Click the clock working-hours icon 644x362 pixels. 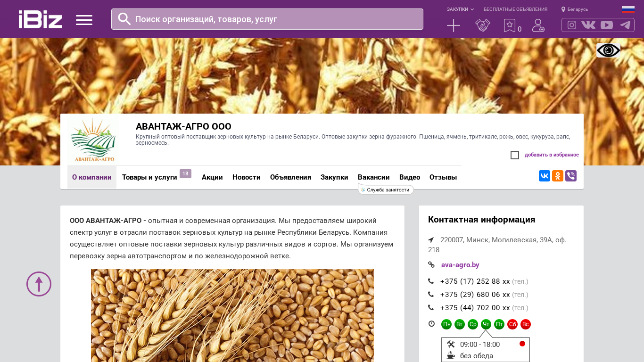pos(431,324)
